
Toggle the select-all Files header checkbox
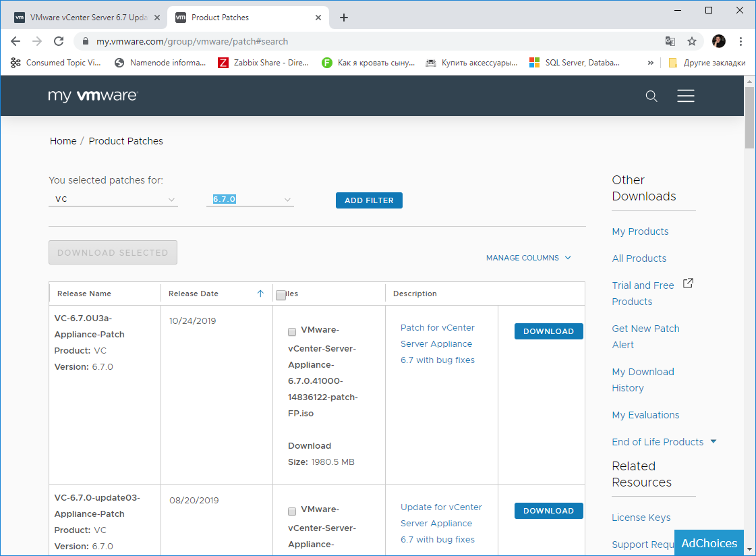point(281,295)
